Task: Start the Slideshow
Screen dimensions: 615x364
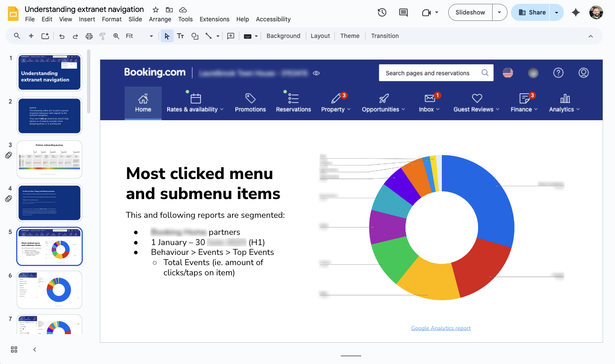Action: tap(470, 12)
